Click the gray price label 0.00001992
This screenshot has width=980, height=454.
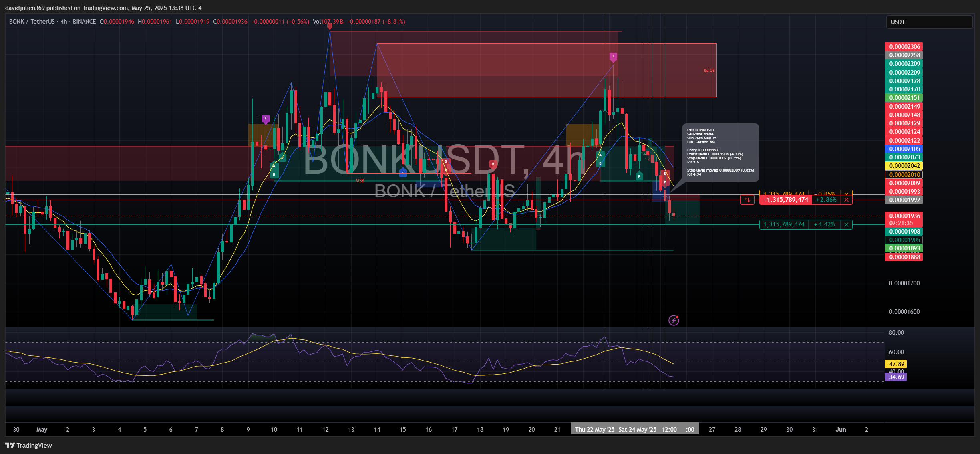coord(904,200)
